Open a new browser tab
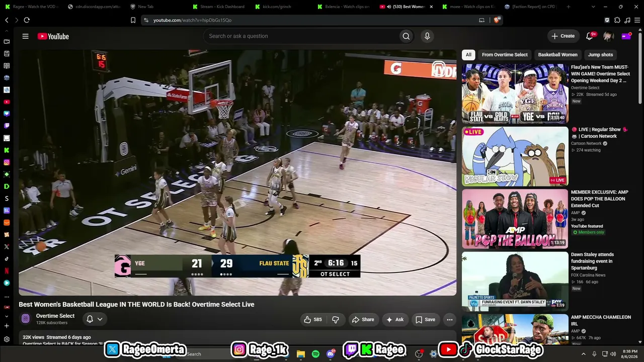Viewport: 644px width, 362px height. click(569, 7)
